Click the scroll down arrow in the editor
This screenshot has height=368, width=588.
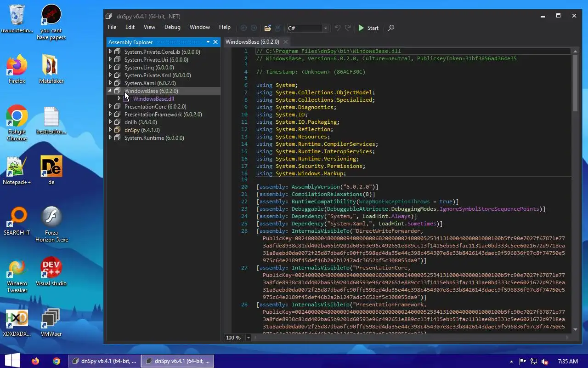[576, 329]
